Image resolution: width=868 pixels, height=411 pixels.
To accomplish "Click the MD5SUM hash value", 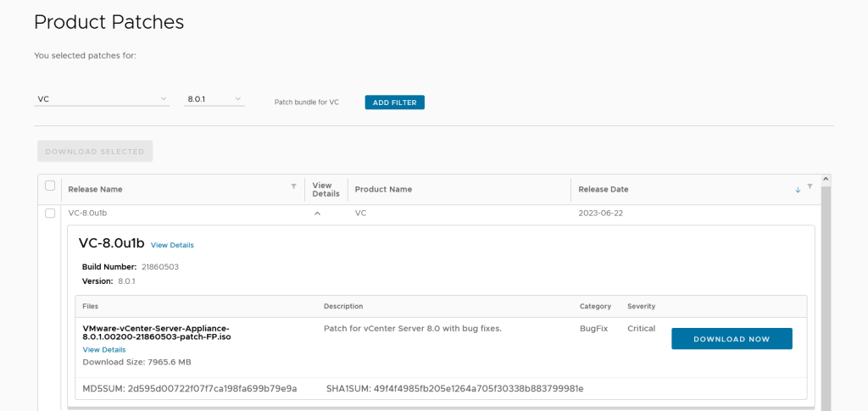I will click(x=212, y=389).
